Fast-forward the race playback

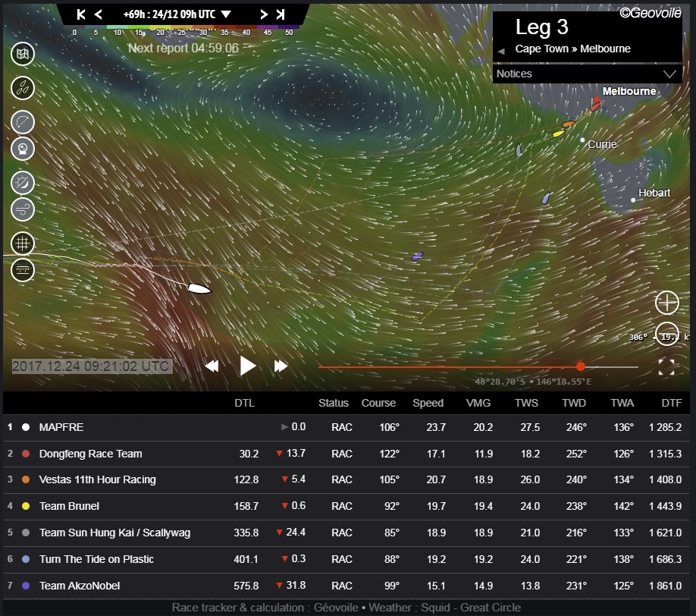coord(281,366)
